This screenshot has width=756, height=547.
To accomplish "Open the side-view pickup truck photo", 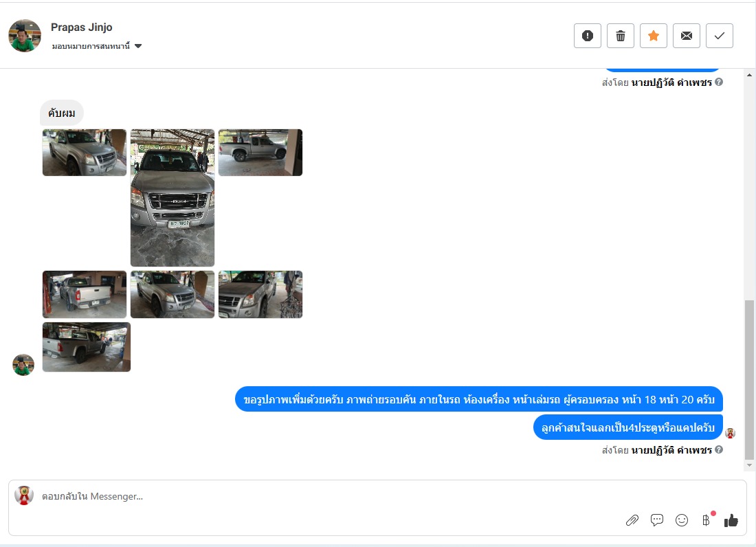I will pyautogui.click(x=260, y=153).
